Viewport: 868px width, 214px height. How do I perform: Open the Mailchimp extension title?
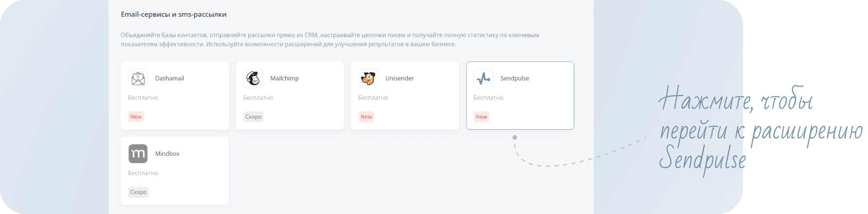pos(284,78)
